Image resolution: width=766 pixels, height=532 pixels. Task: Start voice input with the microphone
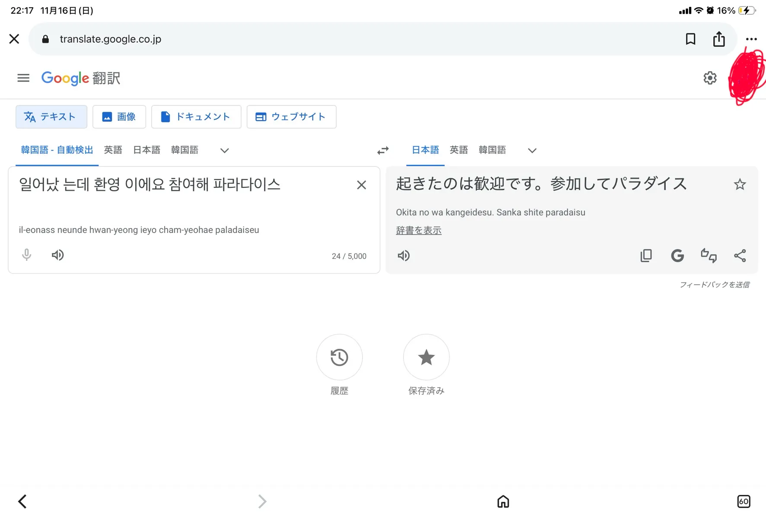point(27,255)
